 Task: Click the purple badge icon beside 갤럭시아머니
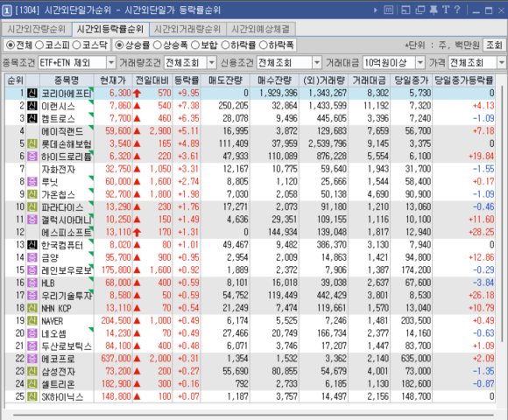(x=32, y=220)
